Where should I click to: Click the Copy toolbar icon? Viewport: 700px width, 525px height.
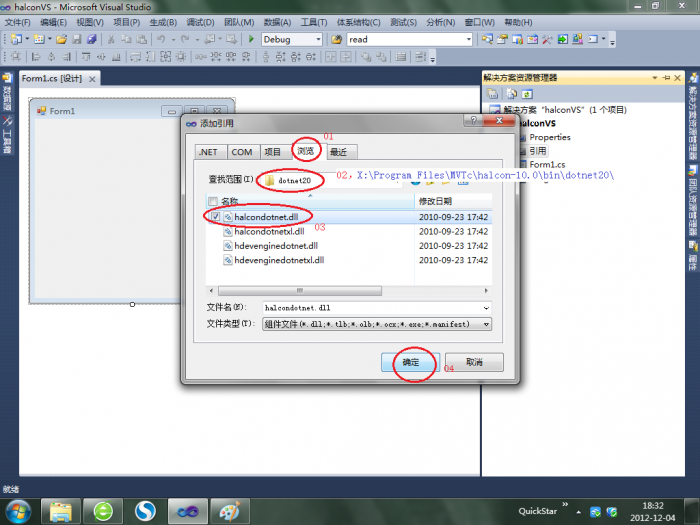[126, 39]
